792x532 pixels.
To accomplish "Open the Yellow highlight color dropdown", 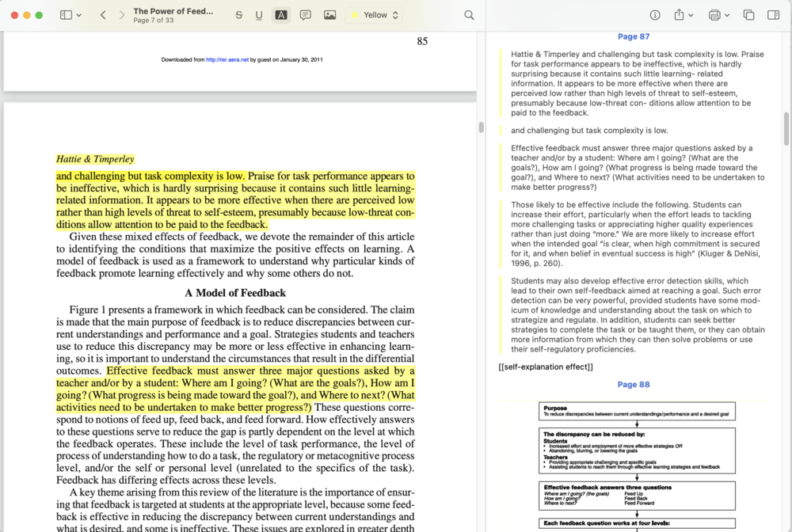I will click(x=375, y=15).
